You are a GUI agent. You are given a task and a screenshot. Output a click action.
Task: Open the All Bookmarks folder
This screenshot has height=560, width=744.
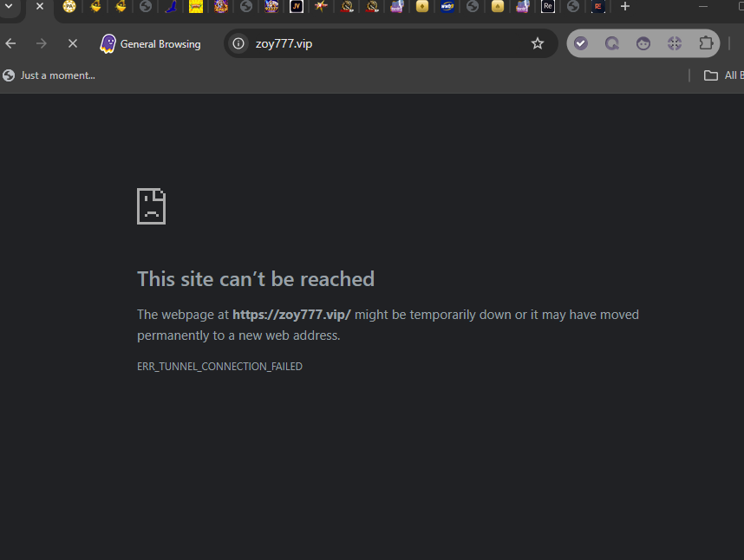pos(723,75)
